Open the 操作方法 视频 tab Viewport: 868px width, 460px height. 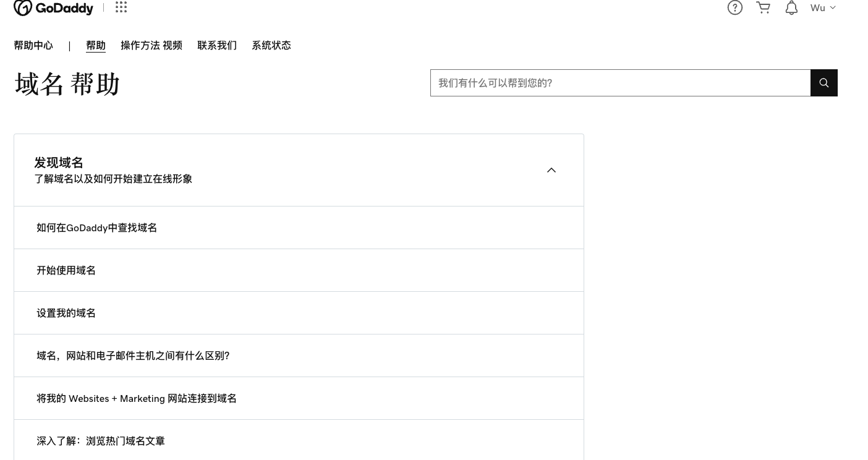click(151, 45)
